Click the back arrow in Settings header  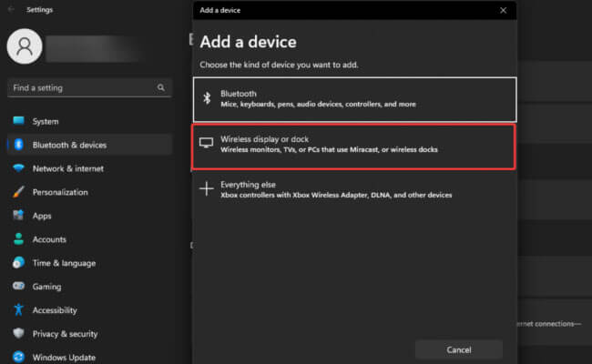pos(11,9)
